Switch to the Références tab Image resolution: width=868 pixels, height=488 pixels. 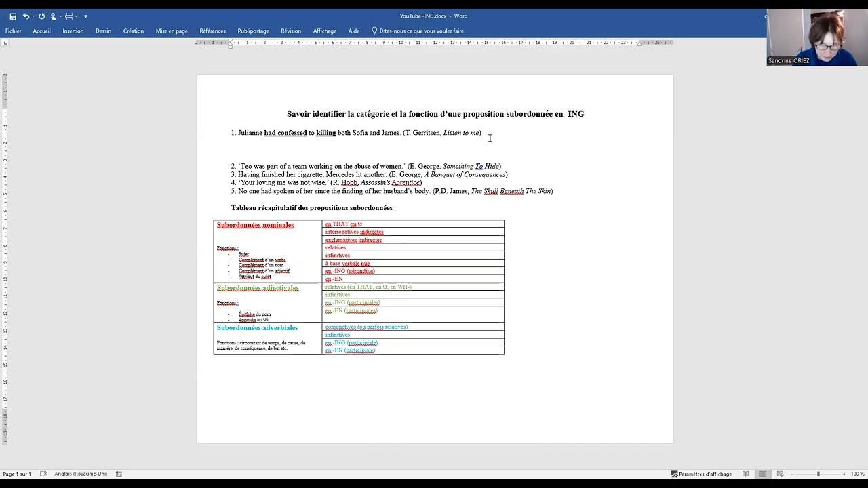pos(213,31)
